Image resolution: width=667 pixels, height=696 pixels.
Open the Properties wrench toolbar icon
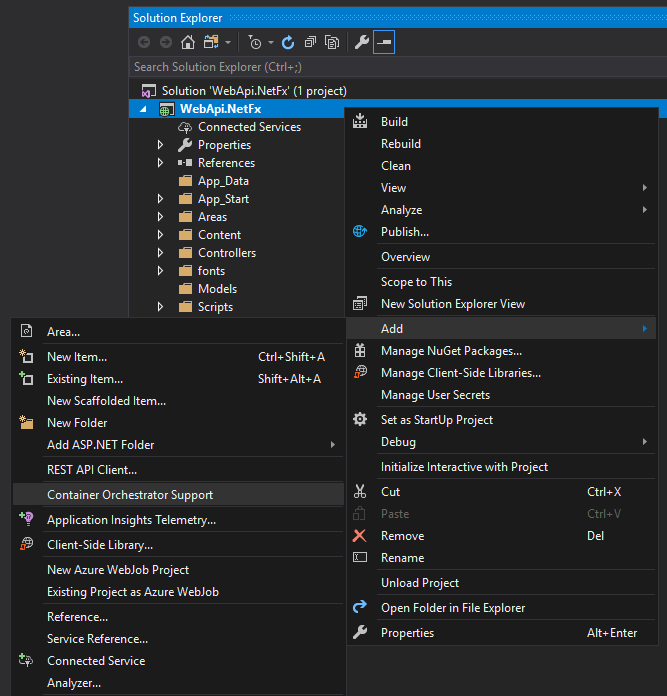point(362,43)
